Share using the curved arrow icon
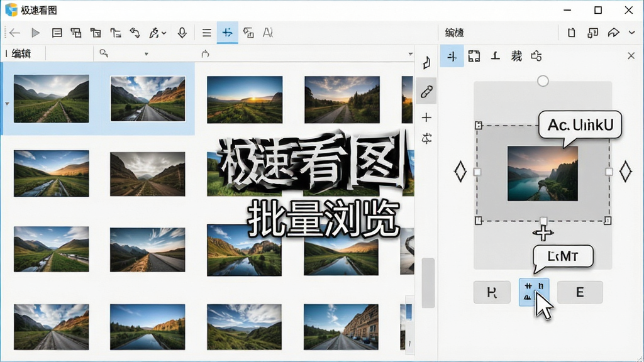This screenshot has height=362, width=644. tap(614, 33)
